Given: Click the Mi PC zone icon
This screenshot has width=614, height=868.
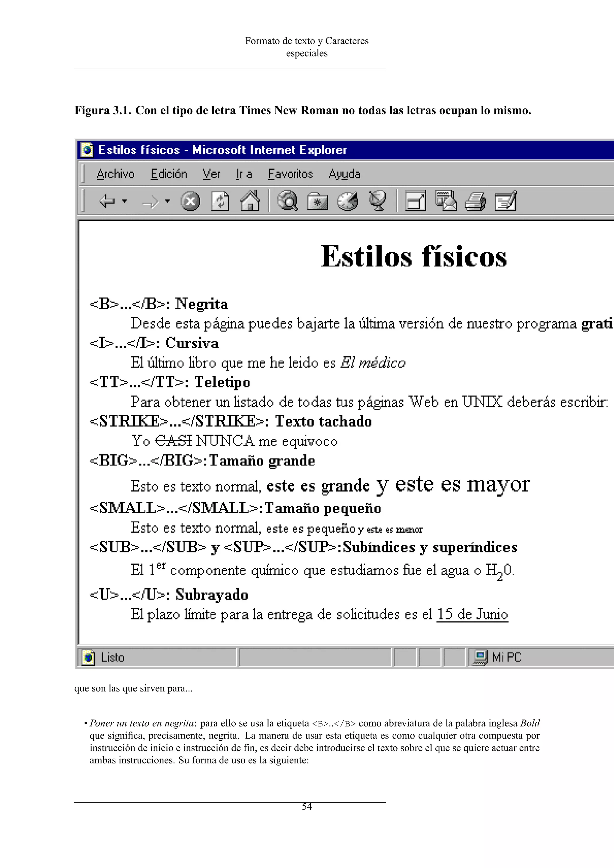Looking at the screenshot, I should (x=480, y=657).
